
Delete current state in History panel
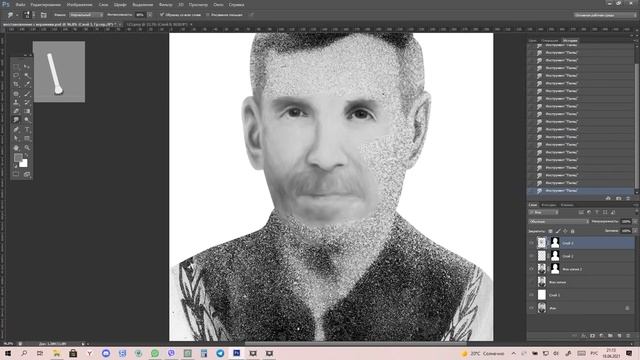click(x=628, y=198)
